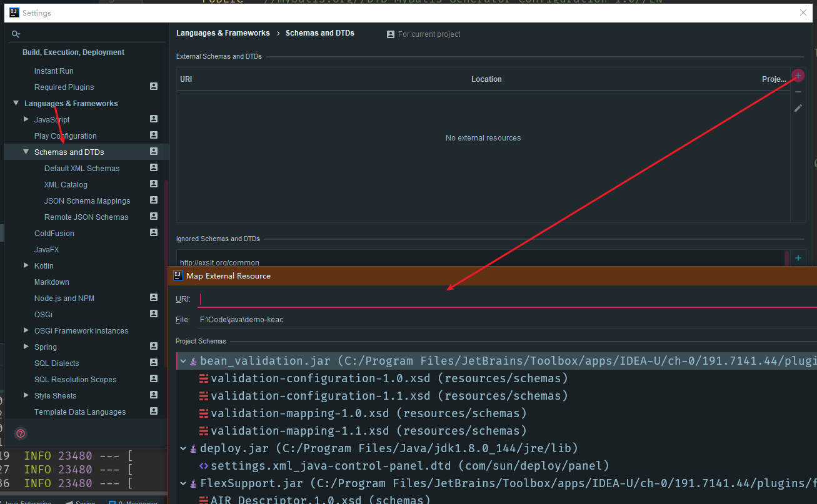Click the project icon beside SQL Resolution Scopes
The image size is (817, 504).
pos(154,378)
